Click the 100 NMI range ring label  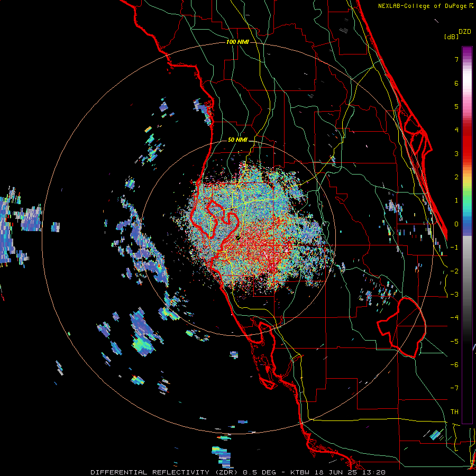coord(237,42)
